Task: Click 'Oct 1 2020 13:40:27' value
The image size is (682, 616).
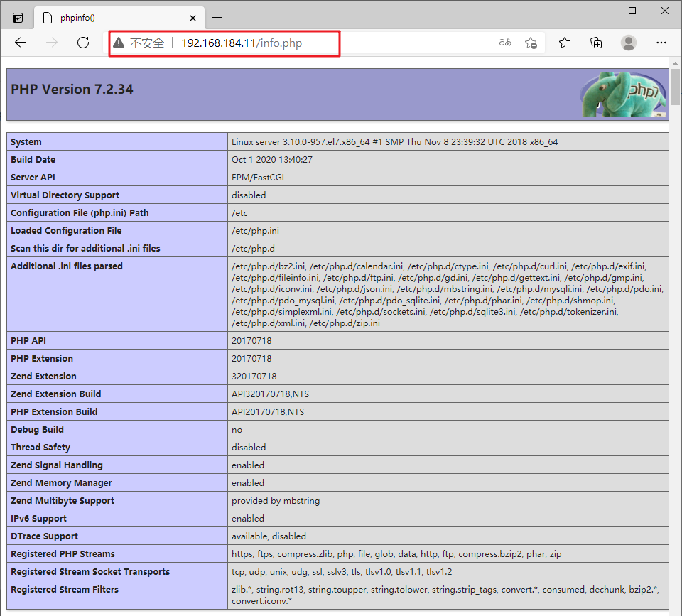Action: point(272,160)
